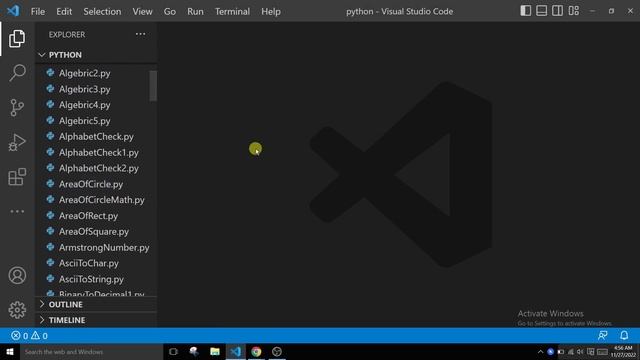Open the Run and Debug view

tap(17, 142)
